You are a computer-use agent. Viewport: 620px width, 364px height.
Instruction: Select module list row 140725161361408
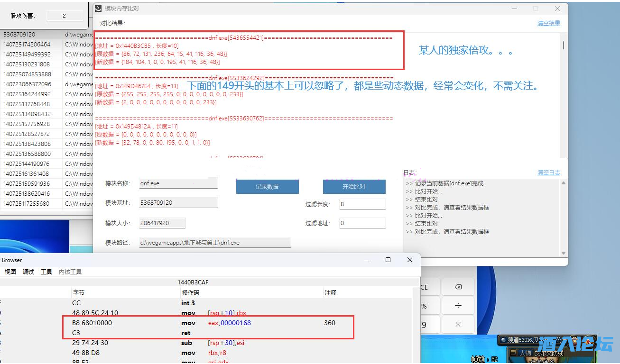46,174
